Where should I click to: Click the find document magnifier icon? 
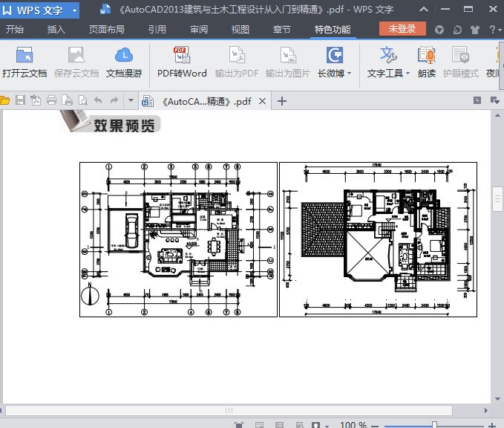[x=83, y=100]
